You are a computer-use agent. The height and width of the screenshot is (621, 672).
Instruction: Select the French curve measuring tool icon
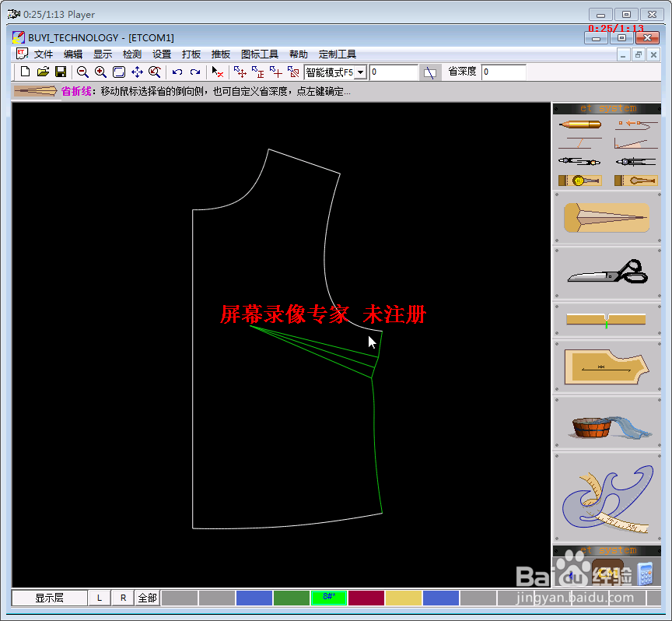point(607,497)
